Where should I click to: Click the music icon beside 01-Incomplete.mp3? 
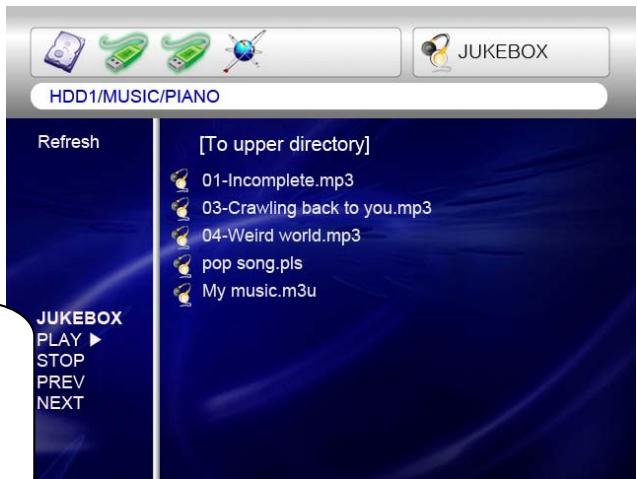(181, 181)
